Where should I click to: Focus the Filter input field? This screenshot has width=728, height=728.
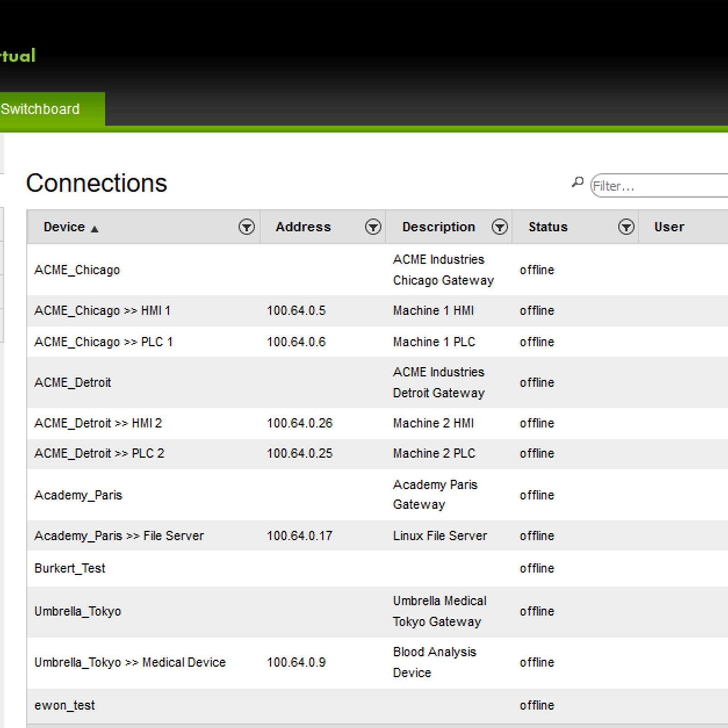[660, 186]
